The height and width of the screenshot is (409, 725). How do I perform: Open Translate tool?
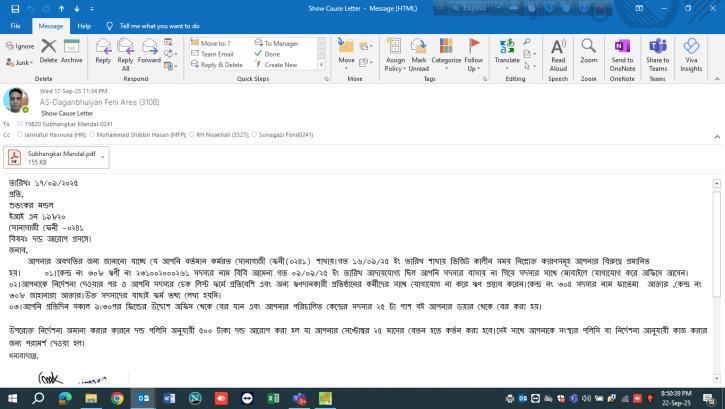pyautogui.click(x=507, y=51)
